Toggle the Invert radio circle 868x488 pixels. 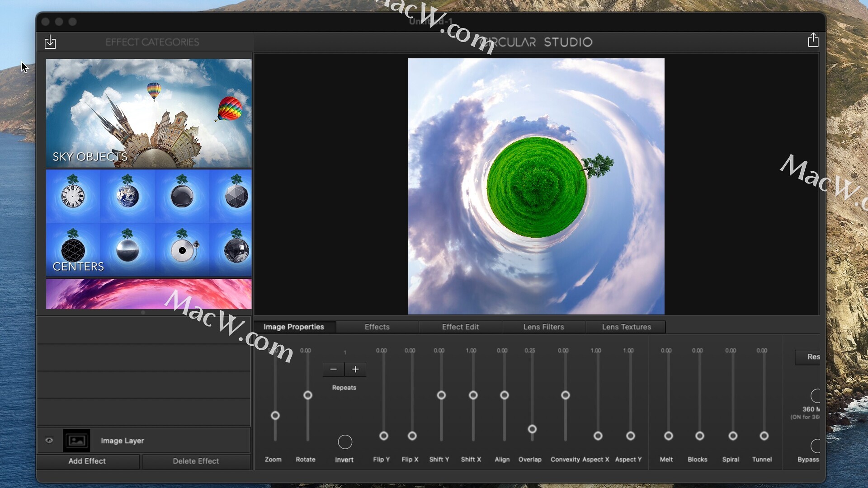click(x=345, y=442)
